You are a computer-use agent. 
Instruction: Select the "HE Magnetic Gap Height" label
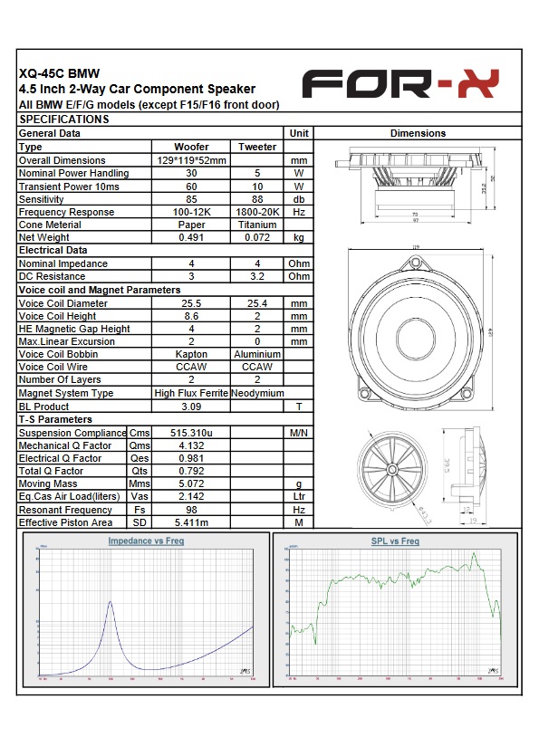pyautogui.click(x=74, y=329)
